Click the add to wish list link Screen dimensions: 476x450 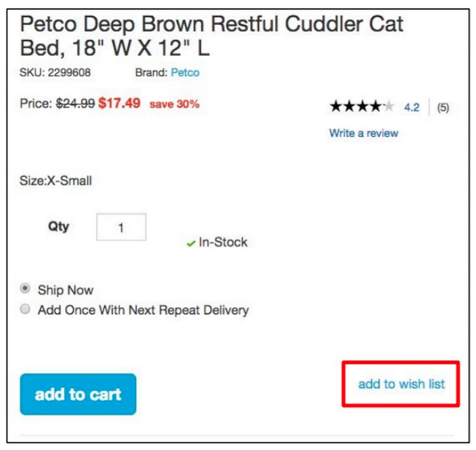pos(401,384)
